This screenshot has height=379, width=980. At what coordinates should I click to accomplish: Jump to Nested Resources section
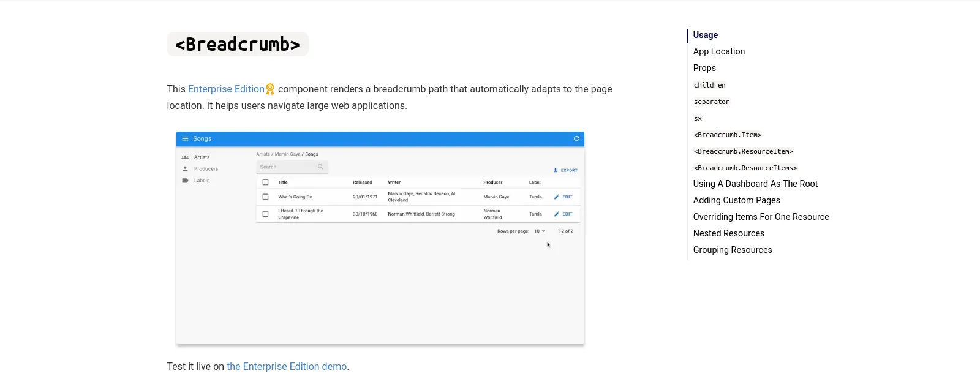tap(728, 233)
